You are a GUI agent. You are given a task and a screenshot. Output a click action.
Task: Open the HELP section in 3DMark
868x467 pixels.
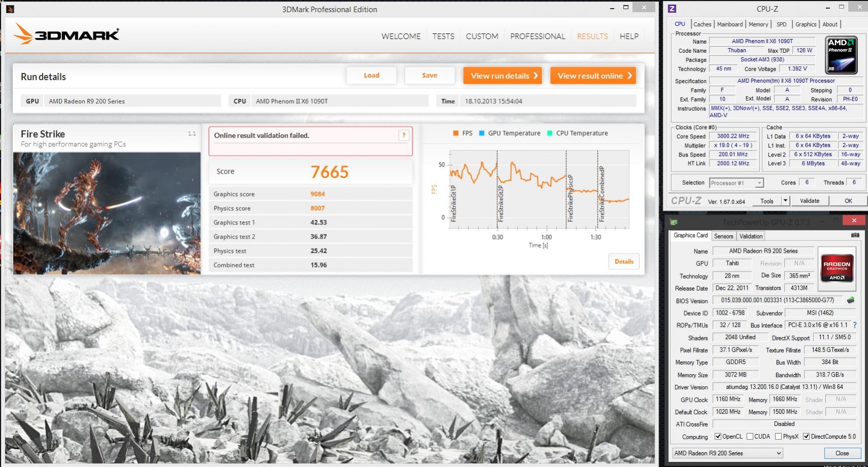[629, 37]
